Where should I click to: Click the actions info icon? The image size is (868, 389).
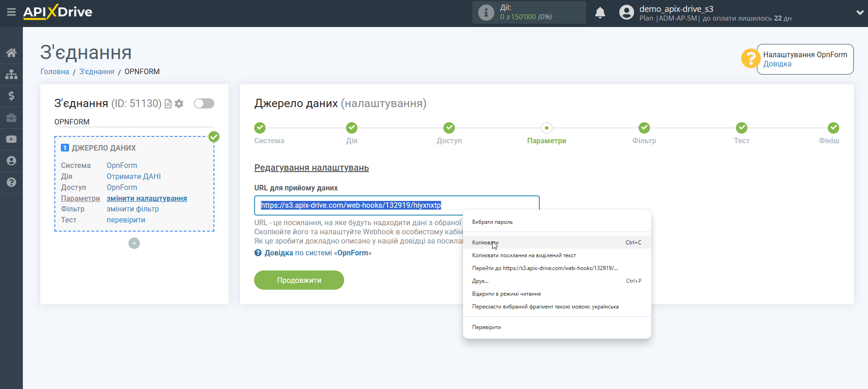coord(486,12)
